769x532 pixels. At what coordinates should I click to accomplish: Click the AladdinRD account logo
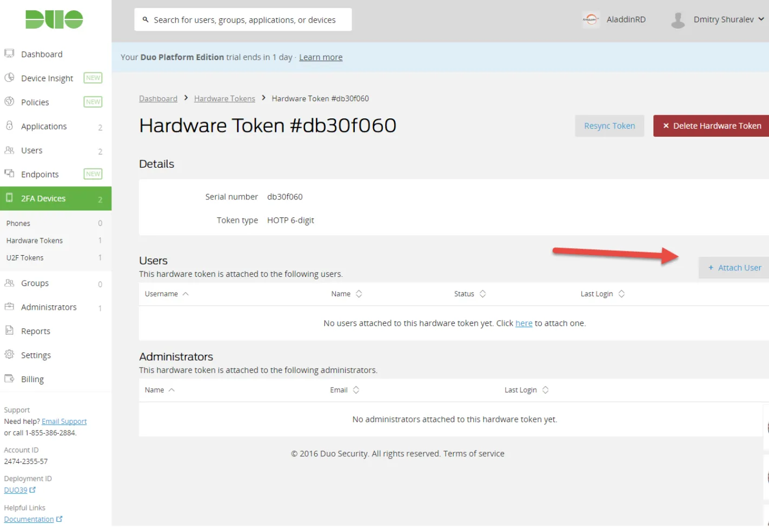coord(591,19)
